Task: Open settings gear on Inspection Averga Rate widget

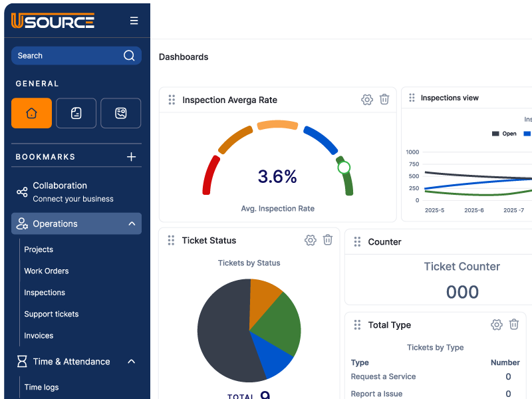Action: 366,99
